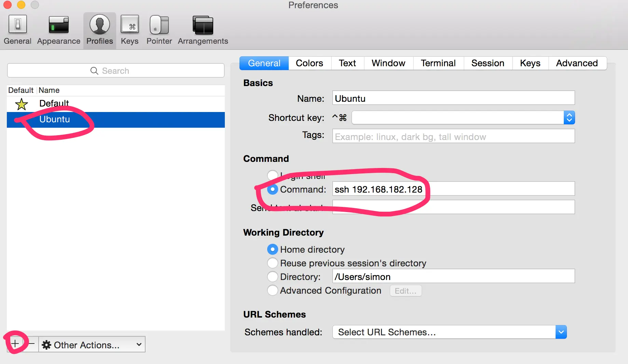Click the Default column header

pyautogui.click(x=21, y=90)
